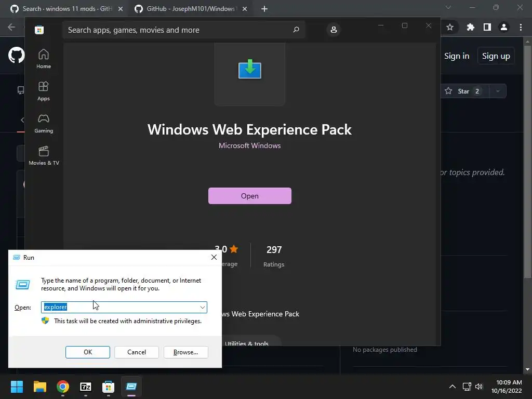
Task: Open volume speaker tray icon
Action: point(478,387)
